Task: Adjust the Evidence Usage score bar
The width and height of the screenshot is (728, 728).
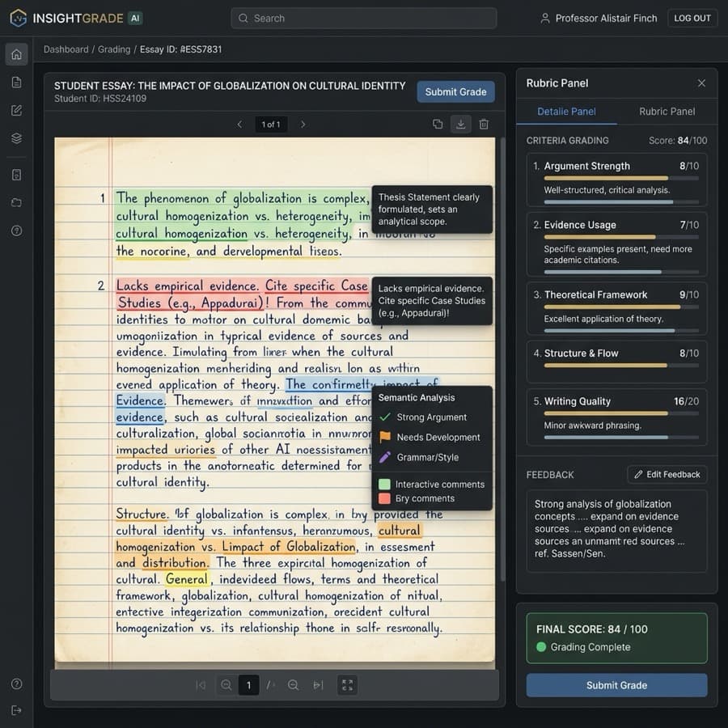Action: (x=621, y=237)
